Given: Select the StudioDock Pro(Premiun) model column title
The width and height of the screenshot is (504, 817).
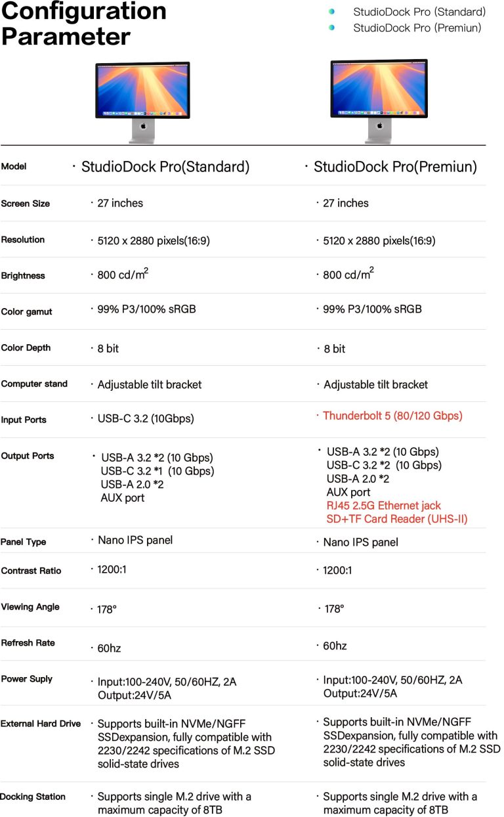Looking at the screenshot, I should [395, 167].
